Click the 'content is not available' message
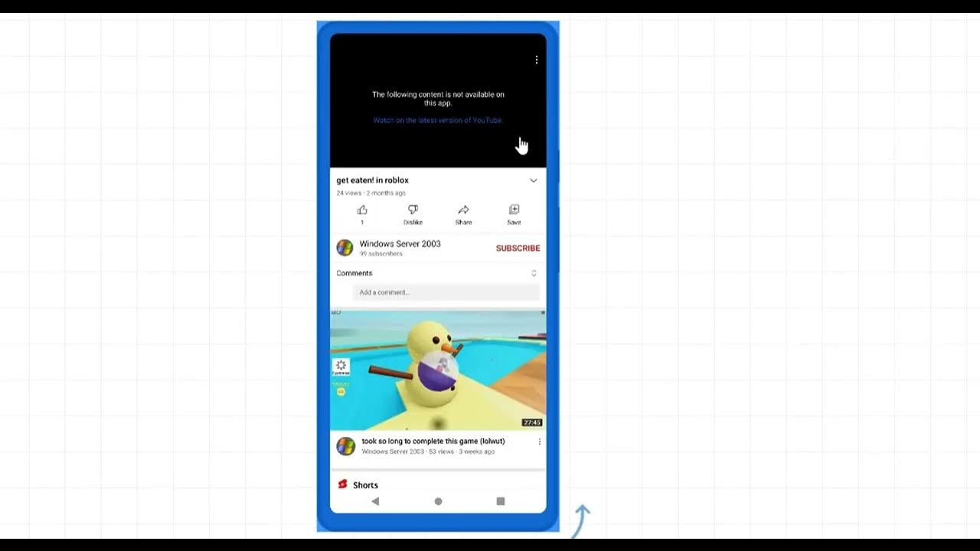980x551 pixels. (x=438, y=99)
